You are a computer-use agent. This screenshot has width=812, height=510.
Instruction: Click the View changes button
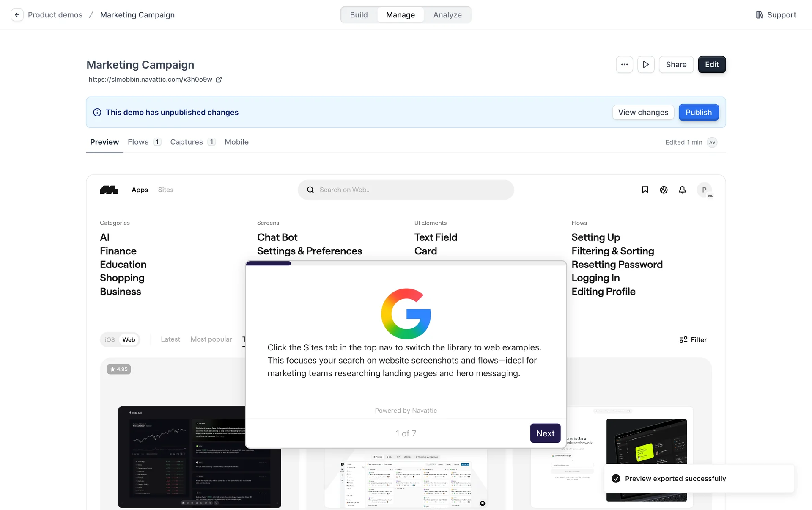tap(643, 113)
